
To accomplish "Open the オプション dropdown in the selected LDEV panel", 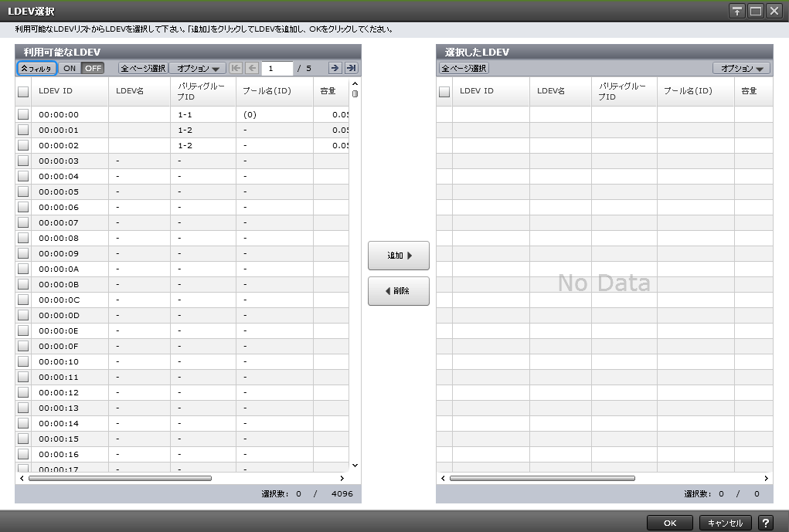I will 740,68.
